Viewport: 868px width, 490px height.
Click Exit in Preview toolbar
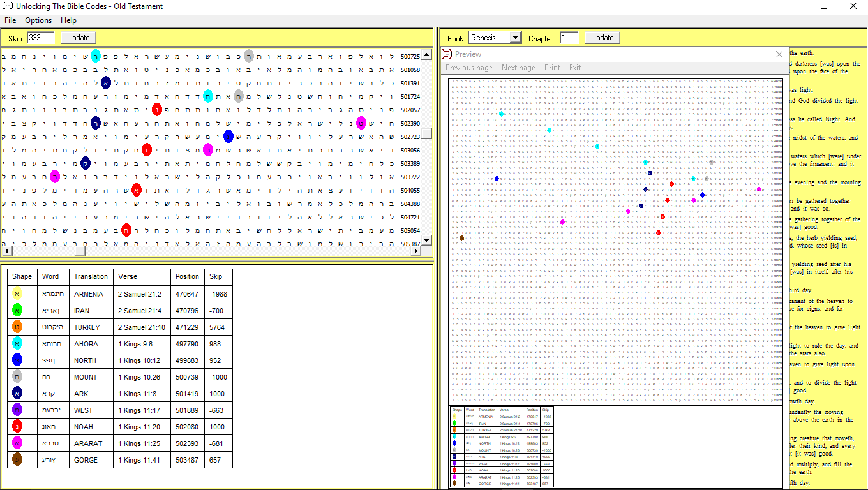click(575, 68)
